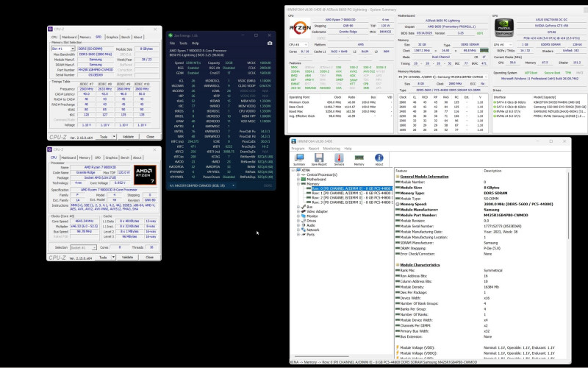Click the green memory chip icon beside 99.8 MHz
This screenshot has width=588, height=368.
pyautogui.click(x=484, y=50)
